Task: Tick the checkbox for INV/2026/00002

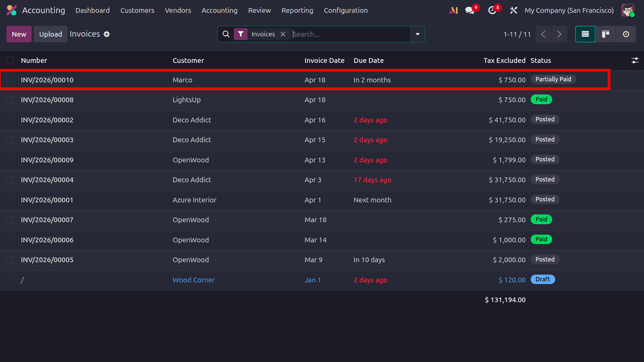Action: (10, 120)
